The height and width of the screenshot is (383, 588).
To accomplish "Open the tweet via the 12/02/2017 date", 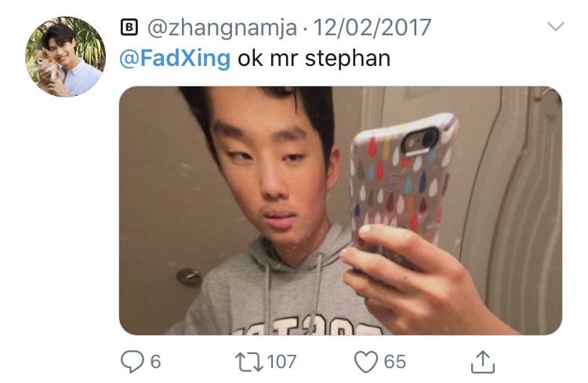I will click(x=372, y=27).
